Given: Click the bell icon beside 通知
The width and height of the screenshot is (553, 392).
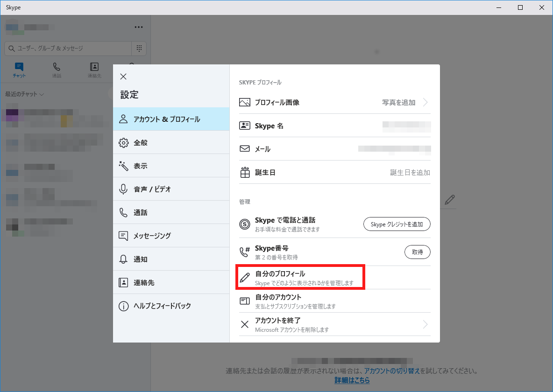Looking at the screenshot, I should pyautogui.click(x=123, y=259).
